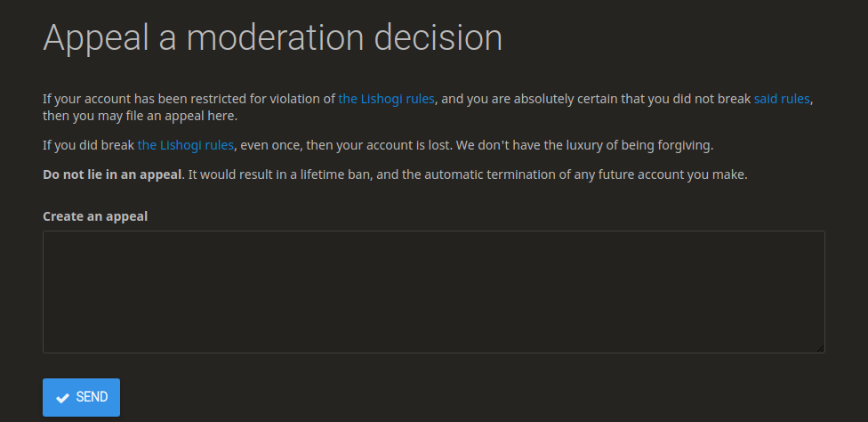Follow the "said rules" link
The image size is (868, 422).
point(782,99)
